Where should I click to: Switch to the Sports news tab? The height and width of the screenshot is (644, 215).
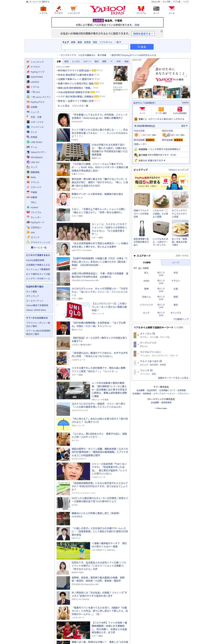point(87,62)
